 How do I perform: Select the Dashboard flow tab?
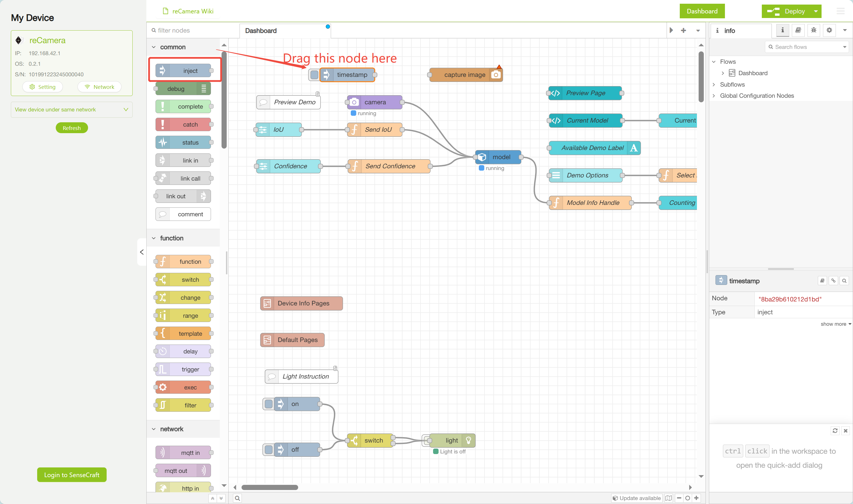click(261, 31)
